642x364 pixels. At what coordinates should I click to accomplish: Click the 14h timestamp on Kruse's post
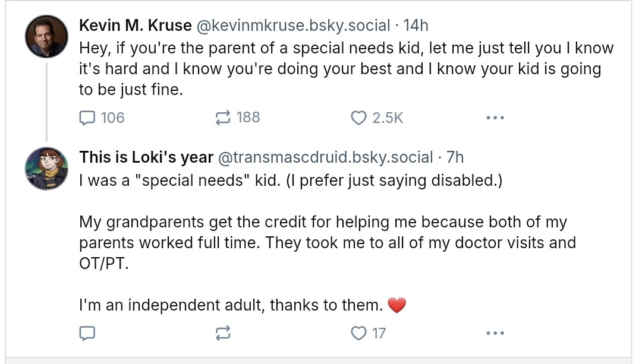(x=416, y=26)
